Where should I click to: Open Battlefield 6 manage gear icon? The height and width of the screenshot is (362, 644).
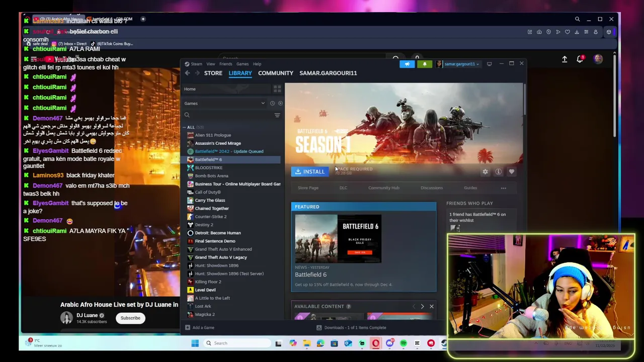pos(485,171)
